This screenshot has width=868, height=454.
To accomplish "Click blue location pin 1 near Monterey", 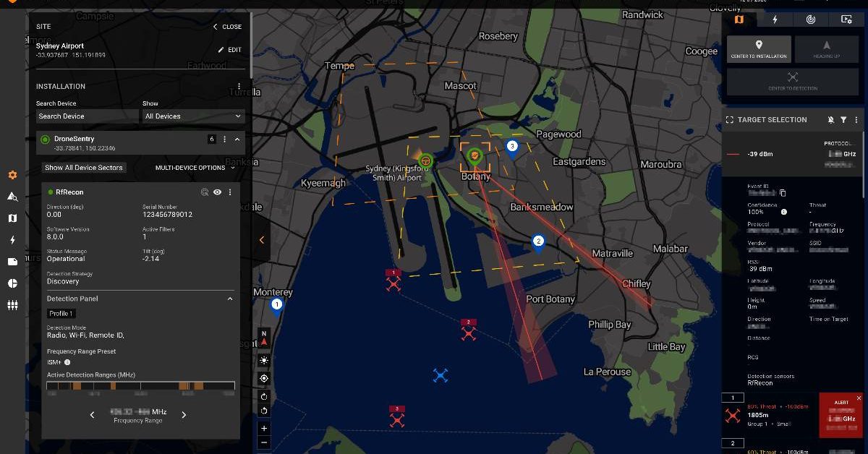I will coord(276,307).
